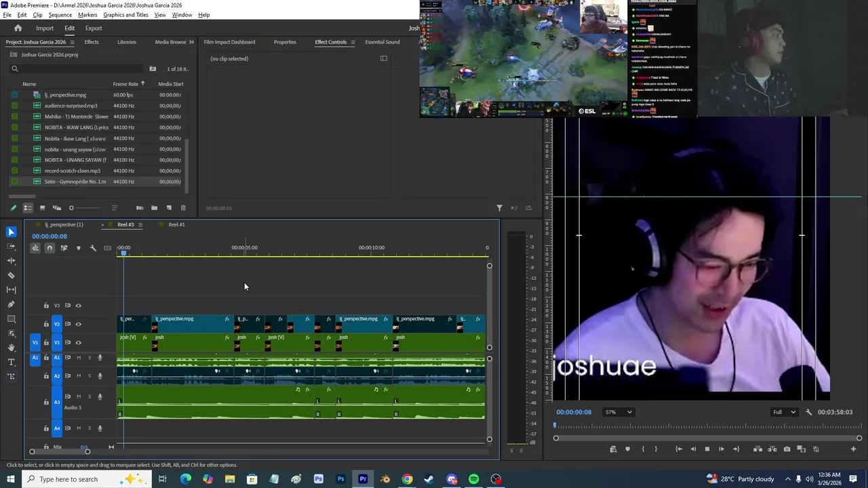Open the Reel #1 sequence tab
The image size is (868, 488).
176,224
